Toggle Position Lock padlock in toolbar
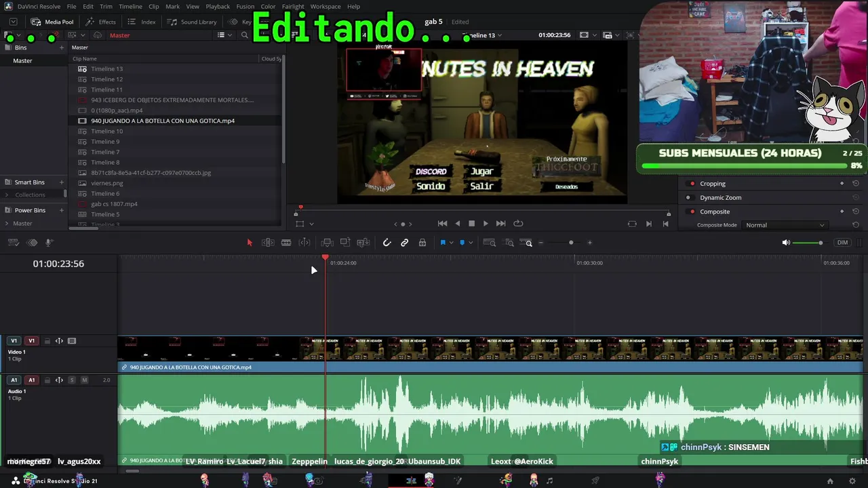Screen dimensions: 868x488 coord(422,243)
